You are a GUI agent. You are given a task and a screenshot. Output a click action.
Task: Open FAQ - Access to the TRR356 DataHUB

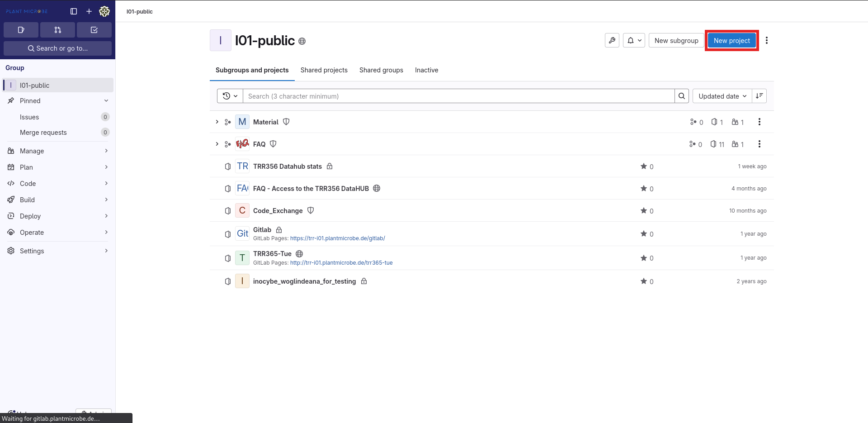pyautogui.click(x=311, y=188)
